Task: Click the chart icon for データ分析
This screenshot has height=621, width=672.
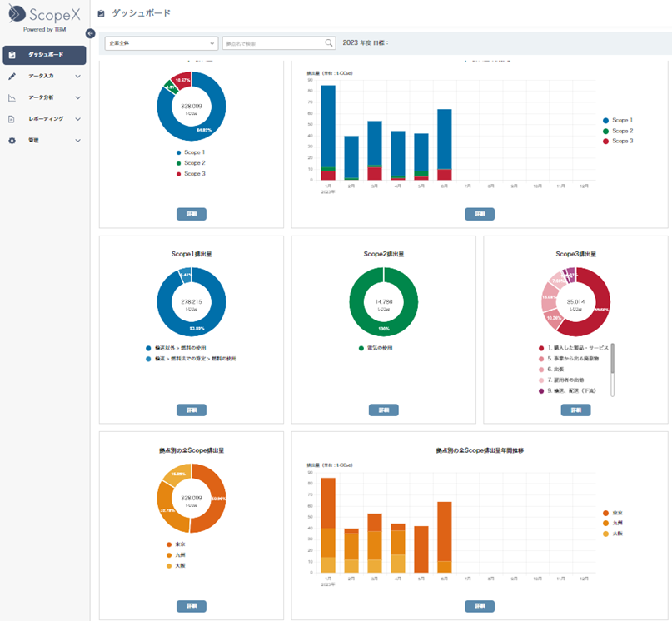Action: coord(12,97)
